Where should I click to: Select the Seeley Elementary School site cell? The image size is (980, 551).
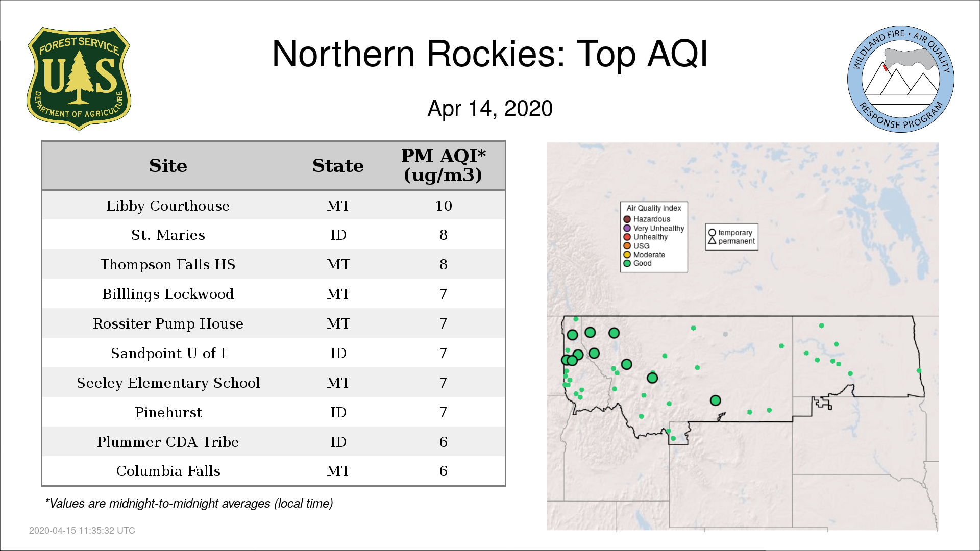click(168, 383)
